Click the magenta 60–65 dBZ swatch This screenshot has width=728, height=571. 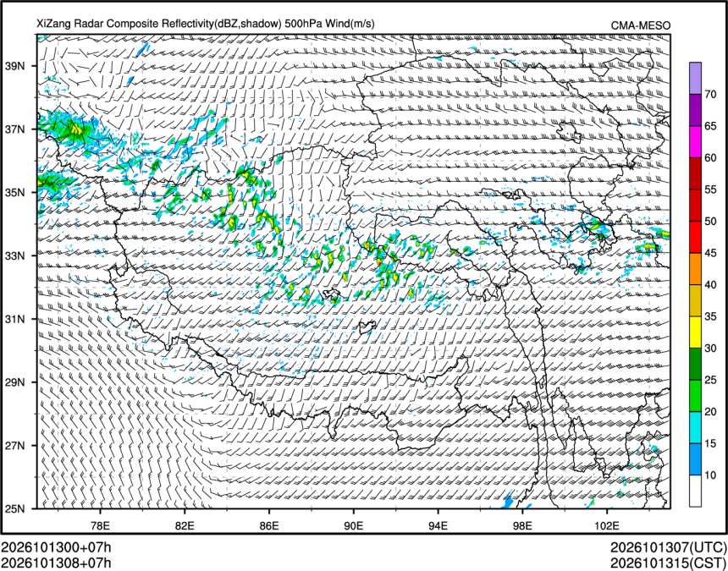click(696, 142)
